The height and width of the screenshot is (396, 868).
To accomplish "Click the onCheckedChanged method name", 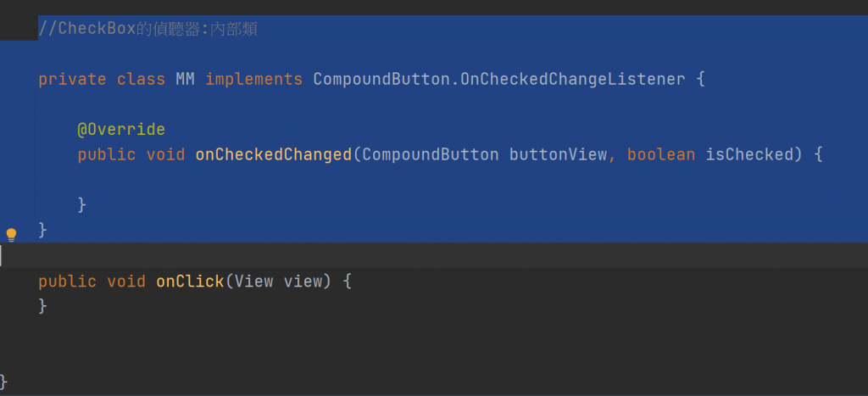I will [x=273, y=154].
